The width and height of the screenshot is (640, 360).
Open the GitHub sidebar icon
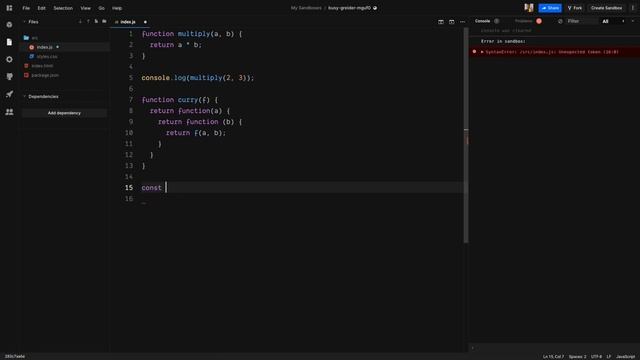coord(9,77)
